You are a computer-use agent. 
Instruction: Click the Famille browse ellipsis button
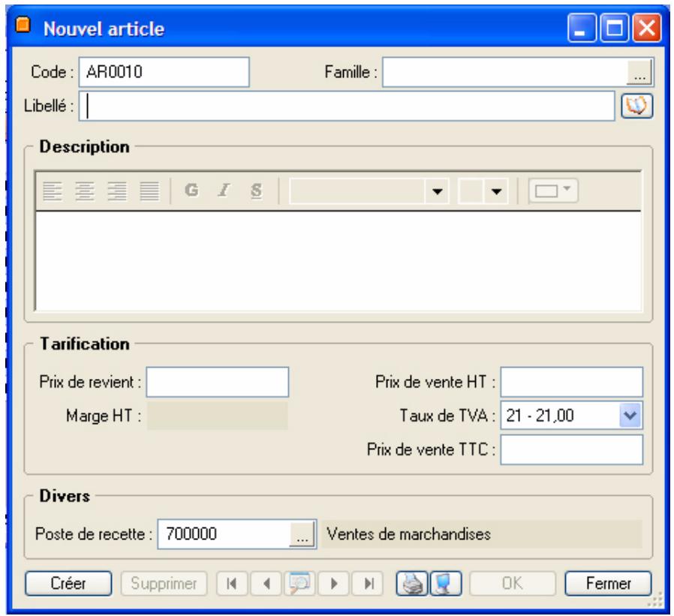[639, 72]
